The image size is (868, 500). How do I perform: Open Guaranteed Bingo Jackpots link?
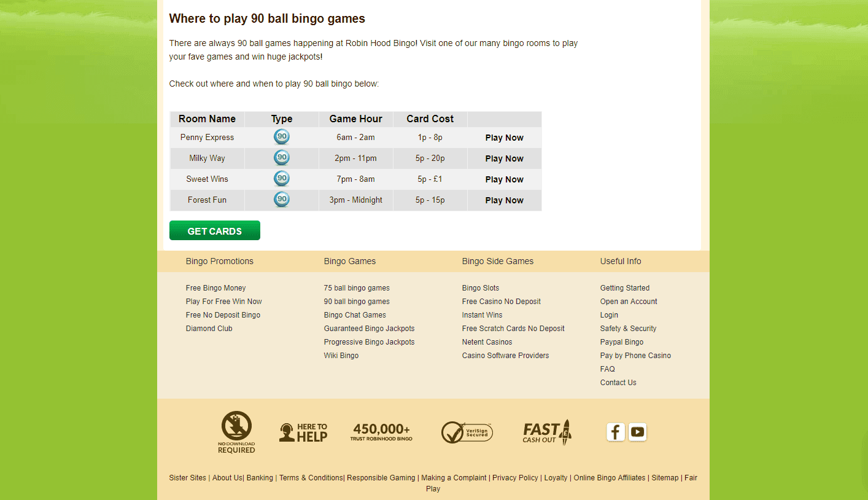(x=370, y=329)
